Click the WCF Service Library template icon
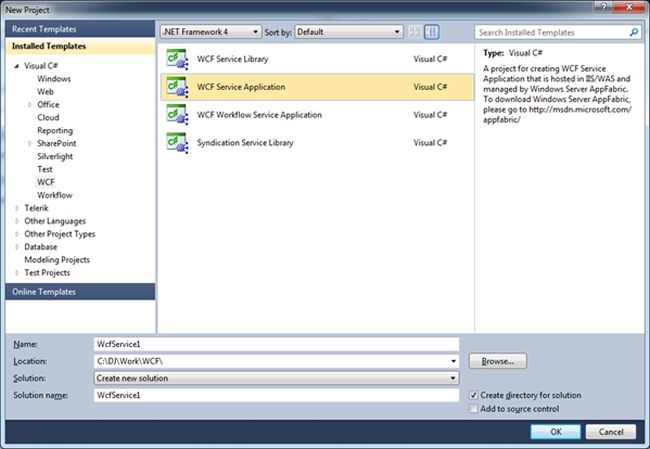Image resolution: width=650 pixels, height=449 pixels. pos(177,59)
